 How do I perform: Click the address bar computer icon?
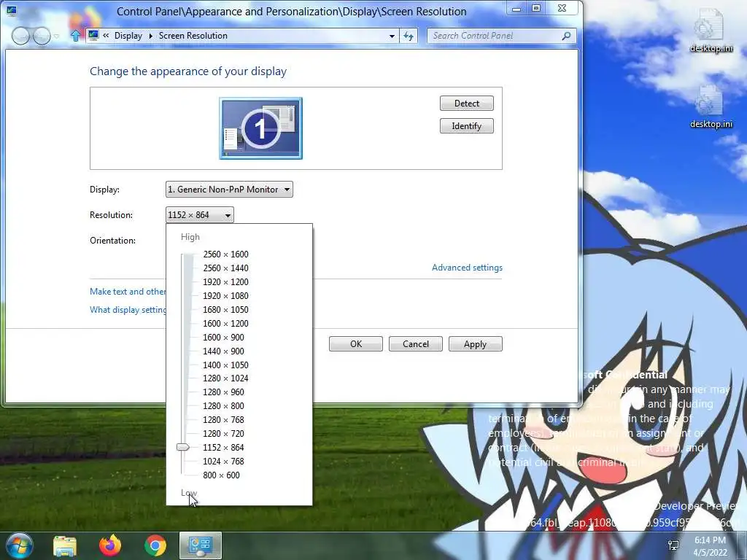tap(93, 36)
